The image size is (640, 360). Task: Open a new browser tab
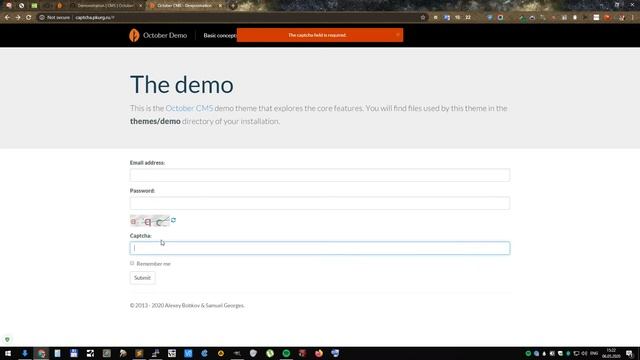[x=233, y=6]
